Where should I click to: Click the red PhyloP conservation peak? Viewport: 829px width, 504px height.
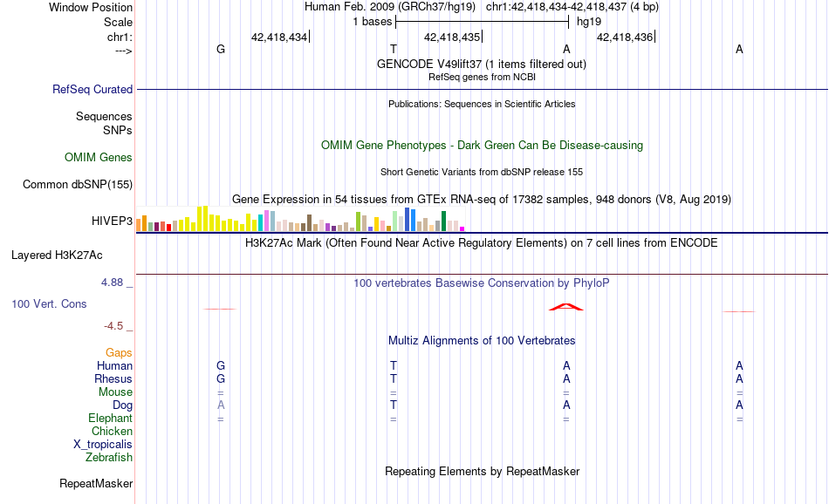click(x=566, y=307)
